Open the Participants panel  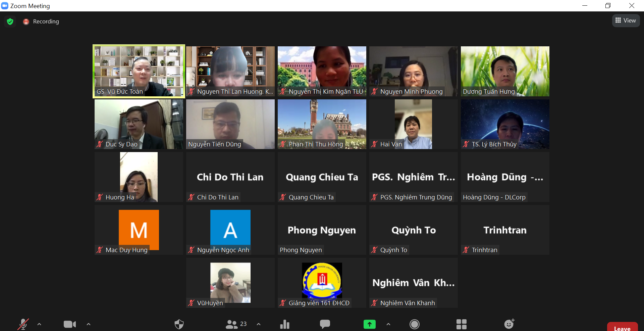[236, 324]
